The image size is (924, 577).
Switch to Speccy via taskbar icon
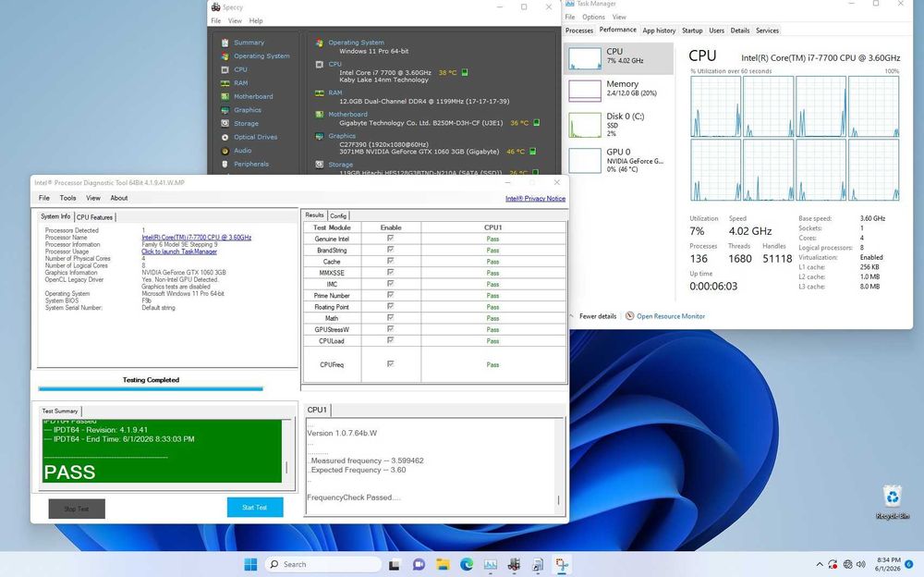pos(514,565)
